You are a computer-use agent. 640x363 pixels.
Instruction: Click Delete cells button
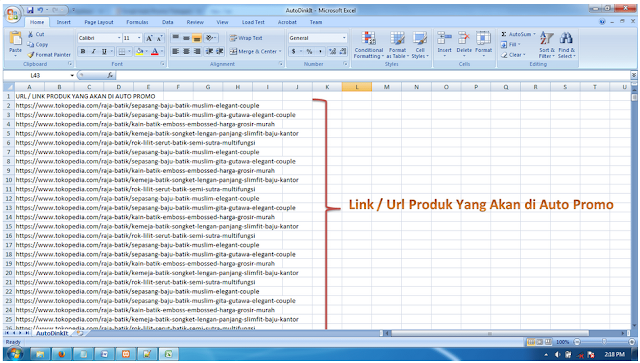tap(464, 44)
